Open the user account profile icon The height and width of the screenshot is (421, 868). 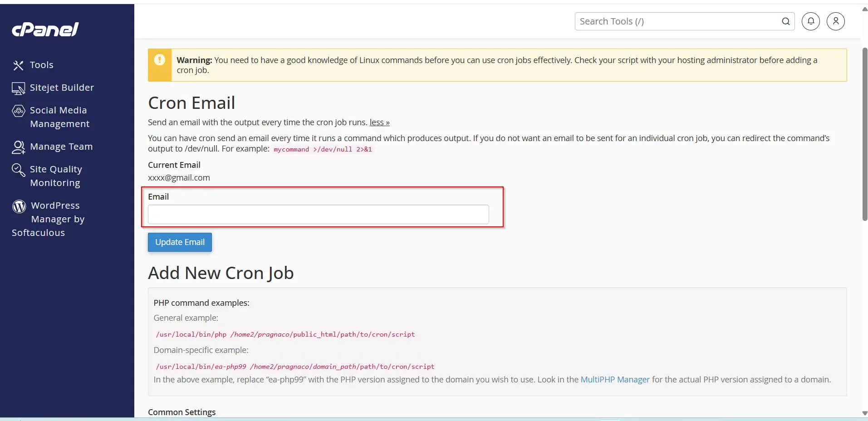pyautogui.click(x=836, y=21)
